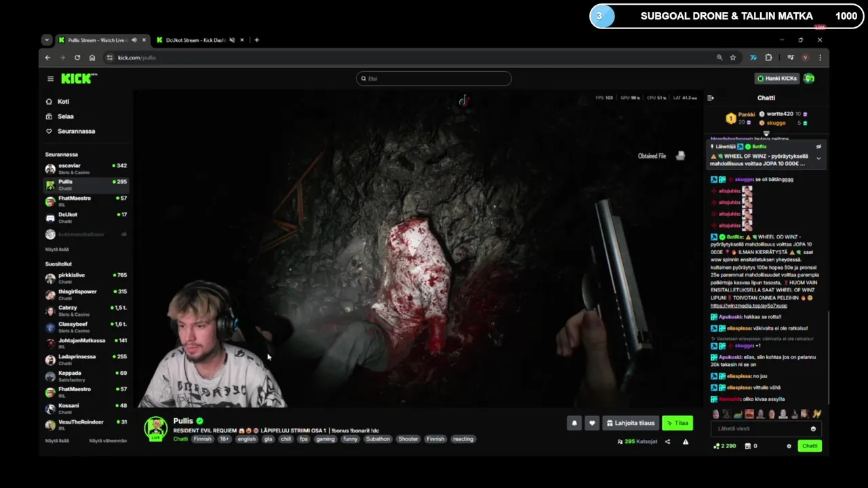Unmute the DcUkot Stream tab
Image resolution: width=868 pixels, height=488 pixels.
click(x=232, y=40)
